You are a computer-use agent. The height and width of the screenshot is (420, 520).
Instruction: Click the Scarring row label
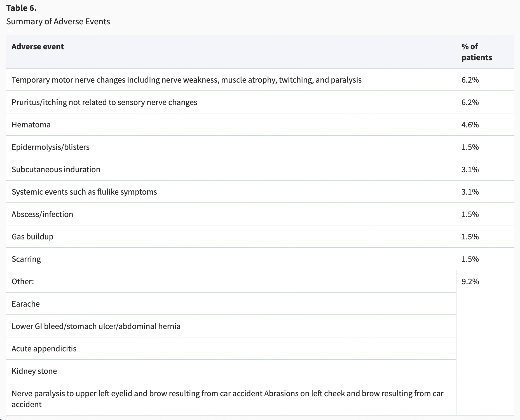[x=26, y=259]
